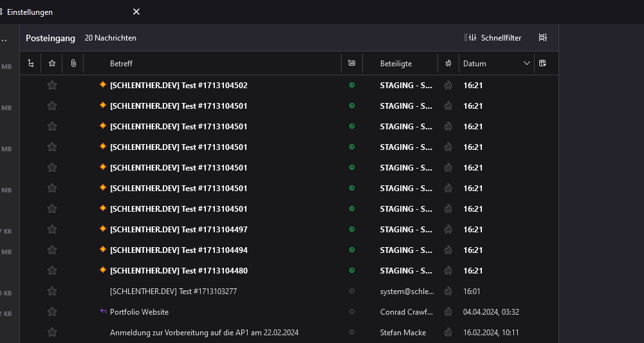Click the read status column header icon
Screen dimensions: 644x343
click(351, 63)
